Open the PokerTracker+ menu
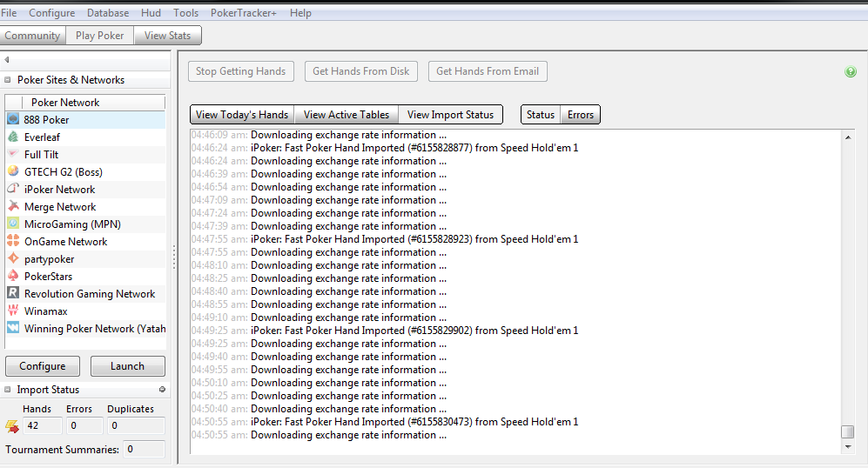Viewport: 868px width, 468px height. point(244,13)
